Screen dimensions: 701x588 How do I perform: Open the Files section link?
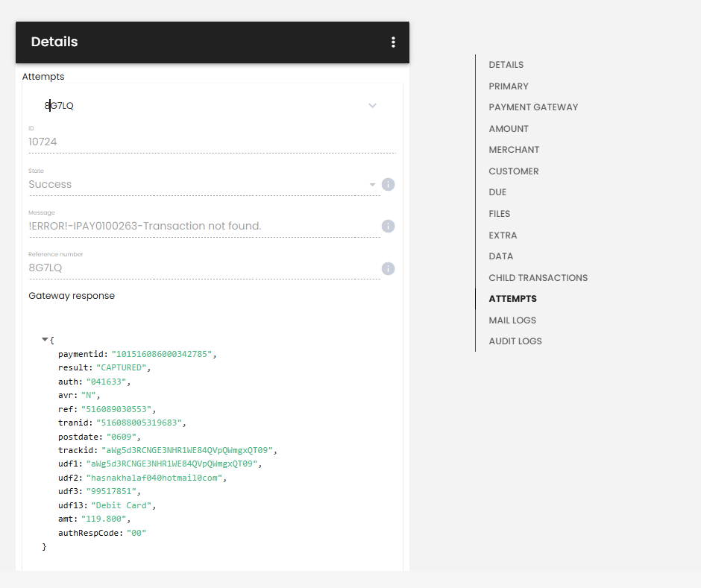(499, 214)
